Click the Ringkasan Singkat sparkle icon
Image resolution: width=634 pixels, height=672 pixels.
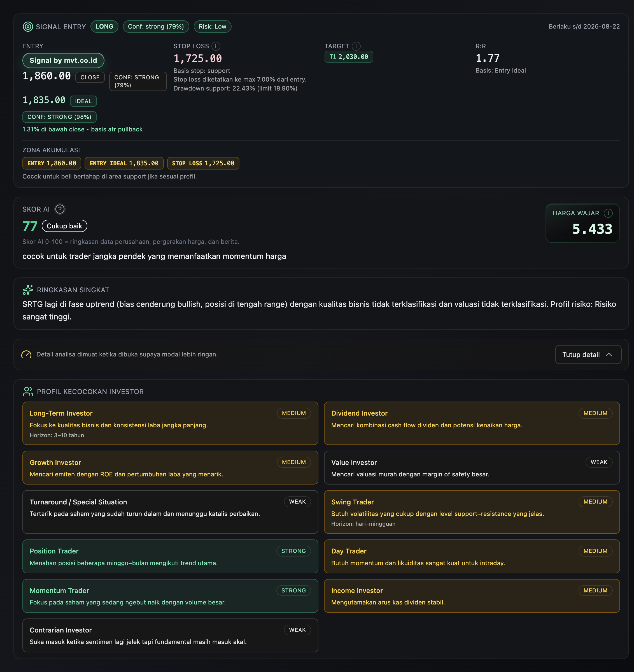pyautogui.click(x=28, y=290)
